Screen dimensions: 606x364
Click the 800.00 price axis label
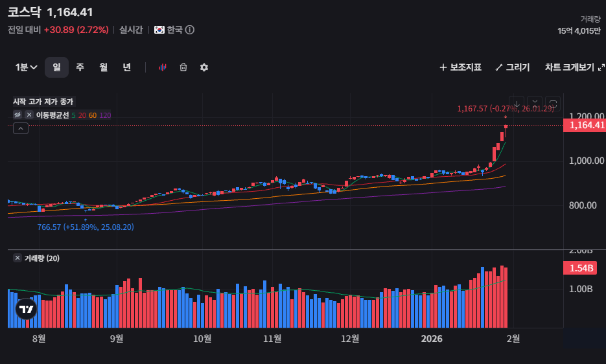(583, 205)
